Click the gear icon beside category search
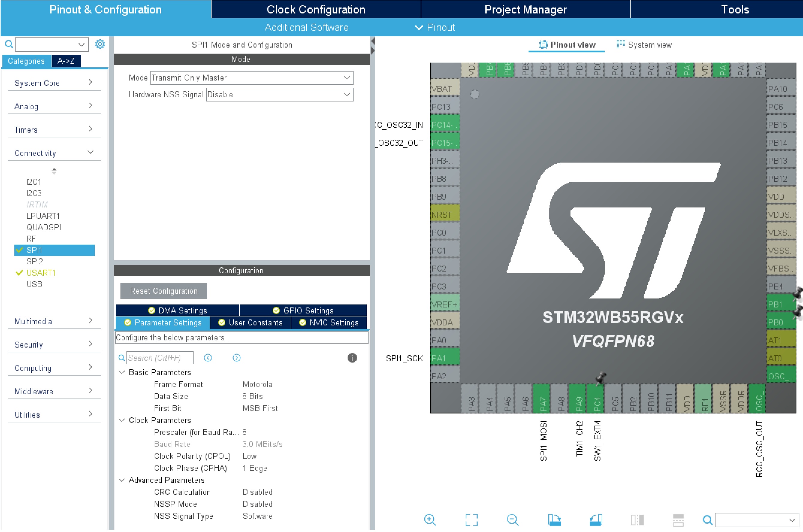 [100, 44]
